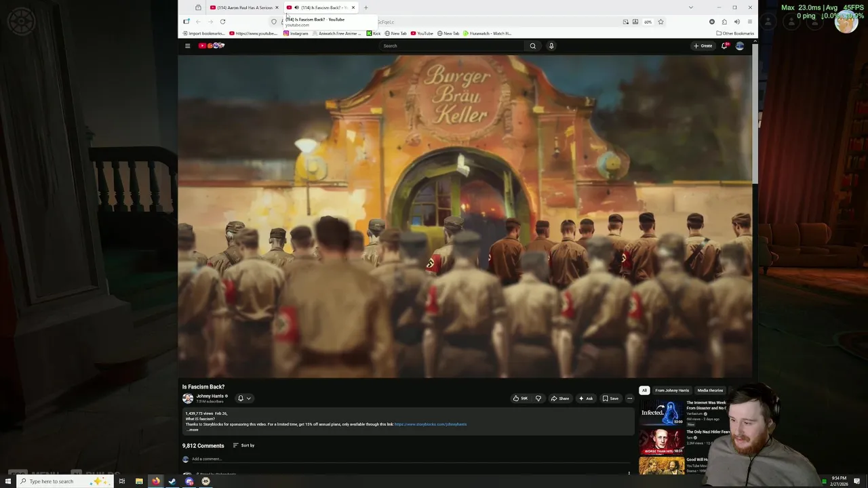
Task: Open Sort by comments dropdown
Action: pyautogui.click(x=243, y=445)
